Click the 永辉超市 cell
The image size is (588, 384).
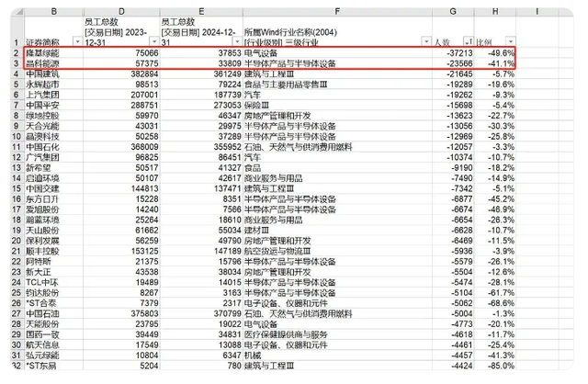click(54, 85)
